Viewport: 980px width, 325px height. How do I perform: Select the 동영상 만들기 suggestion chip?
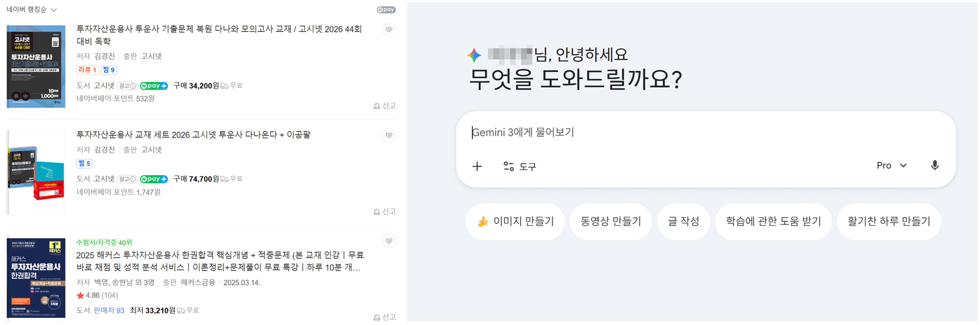point(611,221)
